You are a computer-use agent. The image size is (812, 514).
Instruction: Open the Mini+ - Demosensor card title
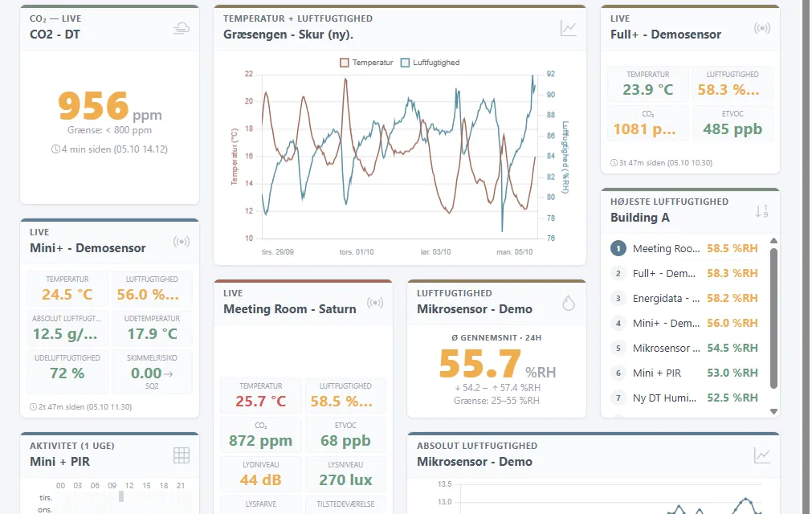pyautogui.click(x=88, y=248)
